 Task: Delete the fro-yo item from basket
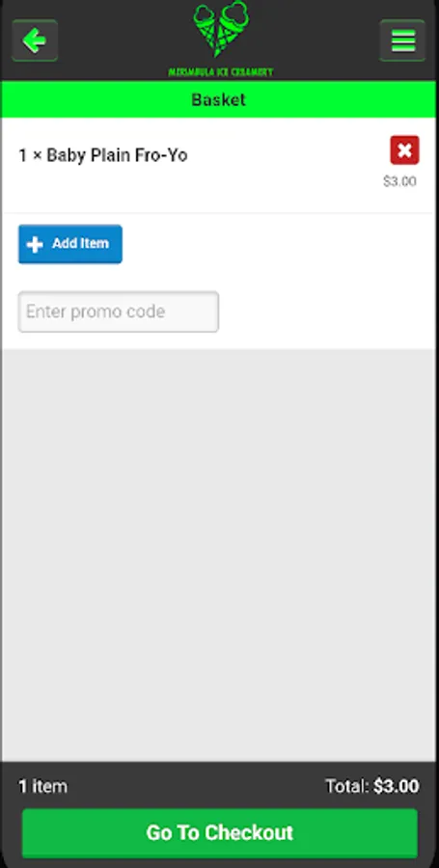(x=404, y=150)
